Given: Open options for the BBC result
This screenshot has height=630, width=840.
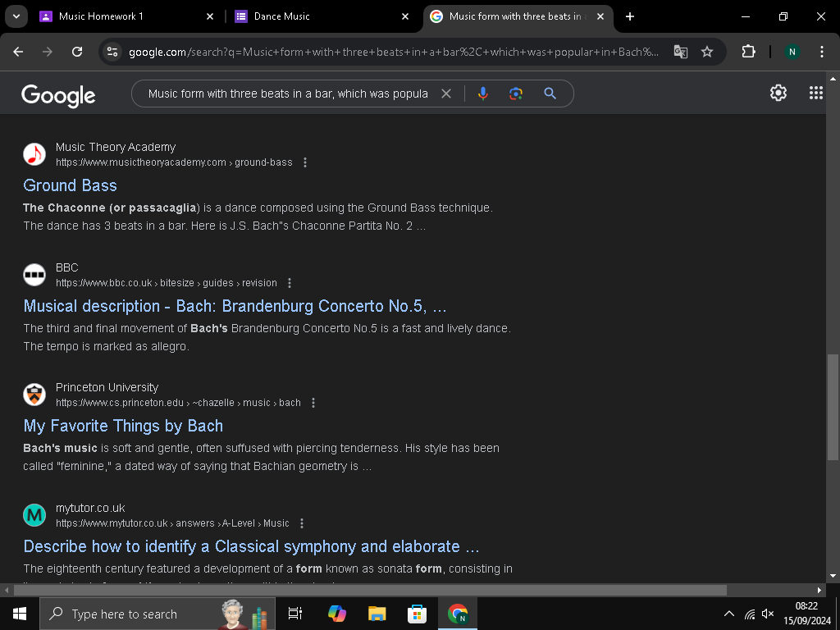Looking at the screenshot, I should pos(290,283).
